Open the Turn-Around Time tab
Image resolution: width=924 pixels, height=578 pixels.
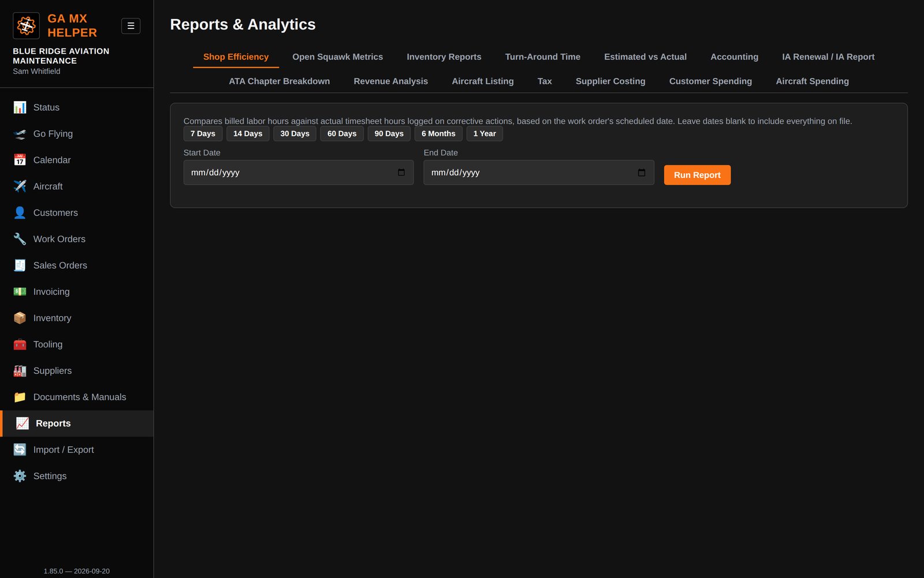pos(543,57)
